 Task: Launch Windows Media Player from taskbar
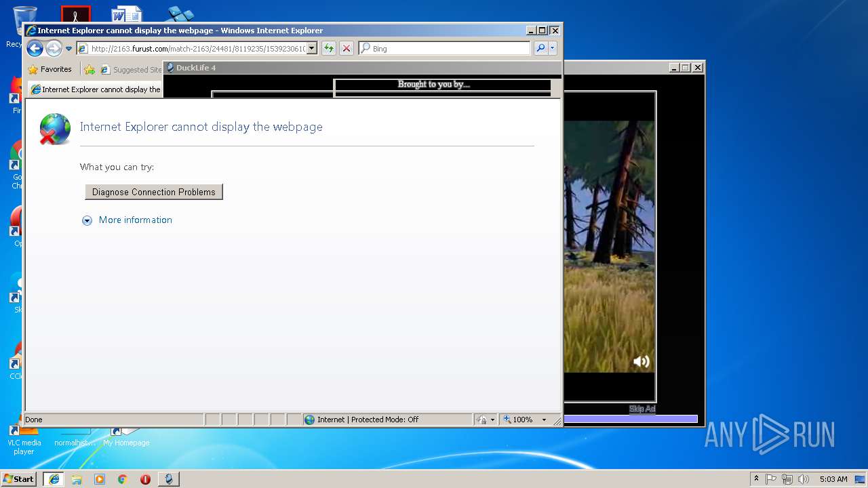click(100, 479)
